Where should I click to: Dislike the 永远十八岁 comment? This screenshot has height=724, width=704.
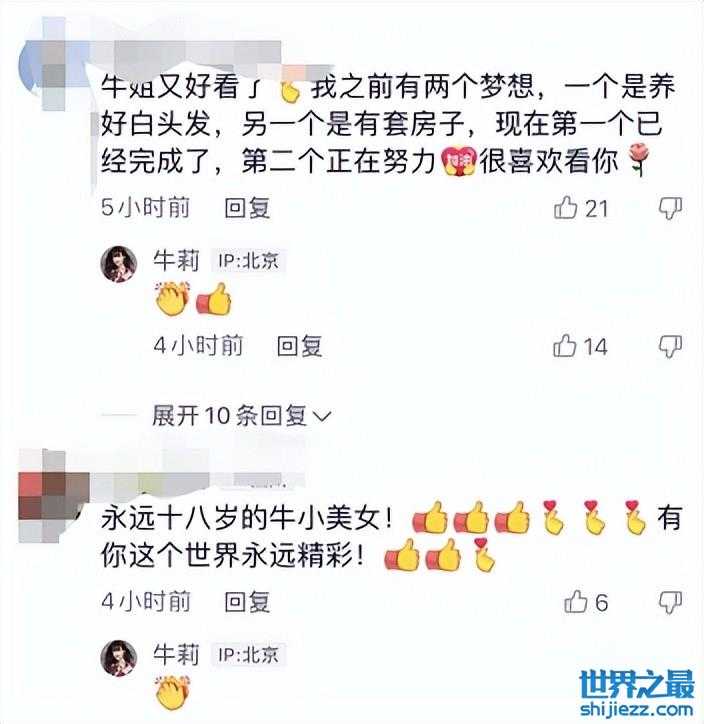670,602
